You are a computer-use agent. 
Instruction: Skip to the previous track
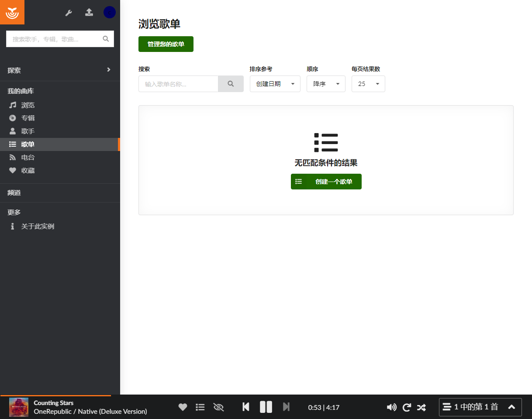[x=246, y=407]
